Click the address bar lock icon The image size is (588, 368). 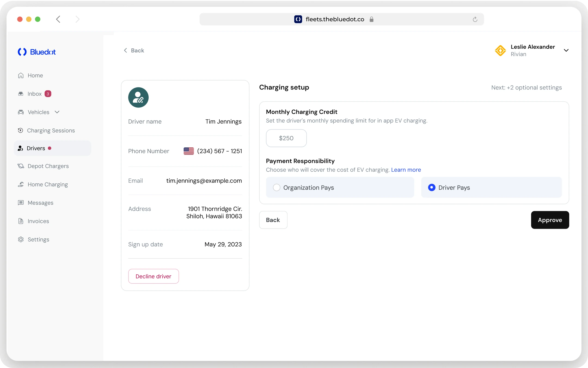pyautogui.click(x=371, y=19)
